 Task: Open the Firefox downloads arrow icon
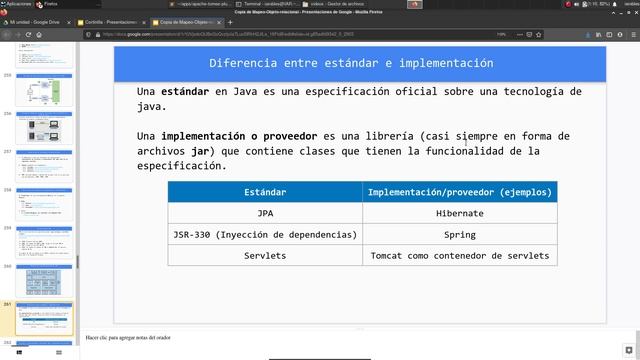point(588,35)
